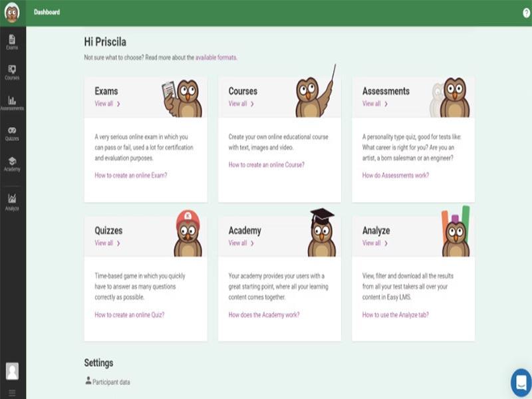
Task: Open How to create an online Course?
Action: (267, 165)
